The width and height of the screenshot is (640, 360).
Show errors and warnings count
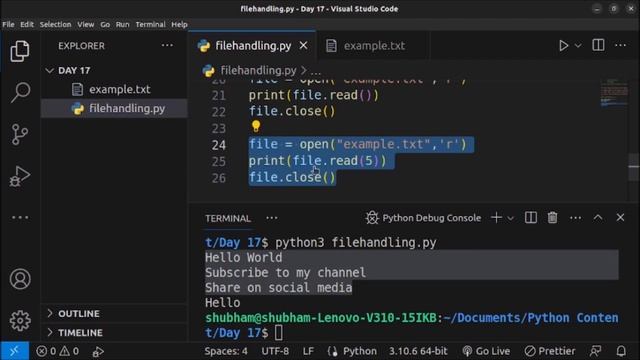(57, 351)
